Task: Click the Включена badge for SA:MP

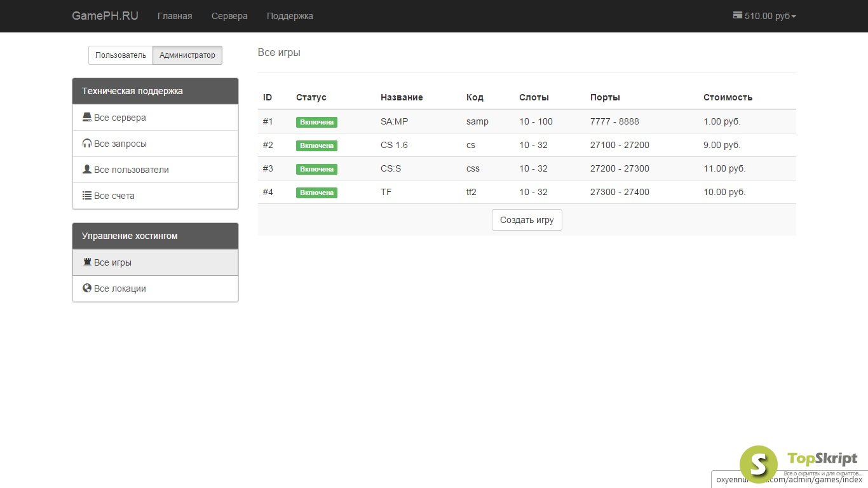Action: tap(316, 122)
